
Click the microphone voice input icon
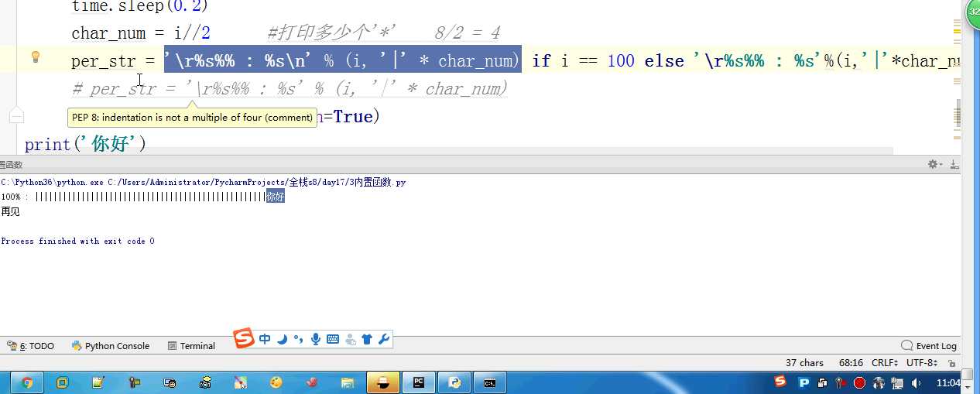point(316,339)
